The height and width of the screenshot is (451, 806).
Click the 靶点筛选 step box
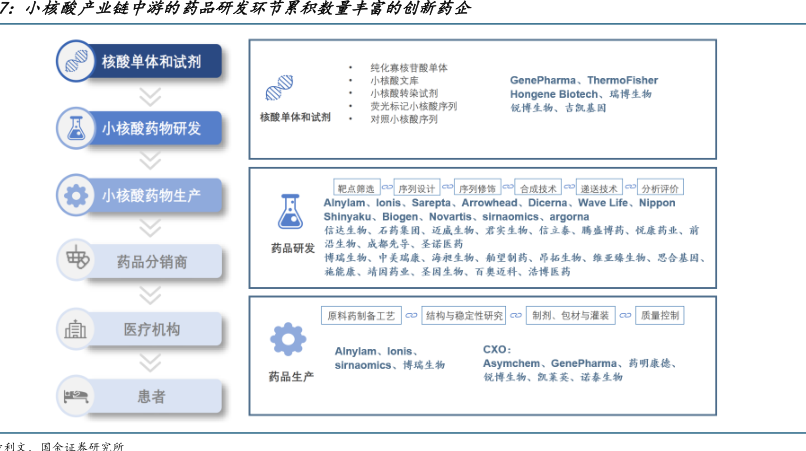[x=355, y=187]
